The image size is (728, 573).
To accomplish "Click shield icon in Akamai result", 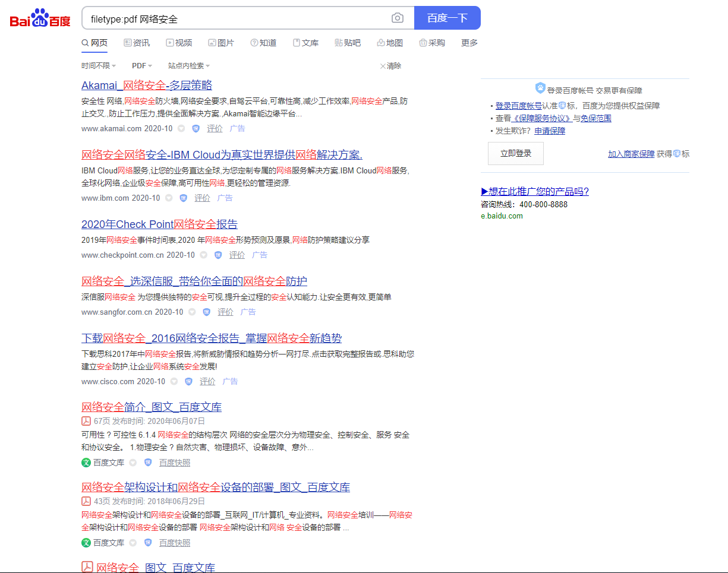I will coord(196,128).
